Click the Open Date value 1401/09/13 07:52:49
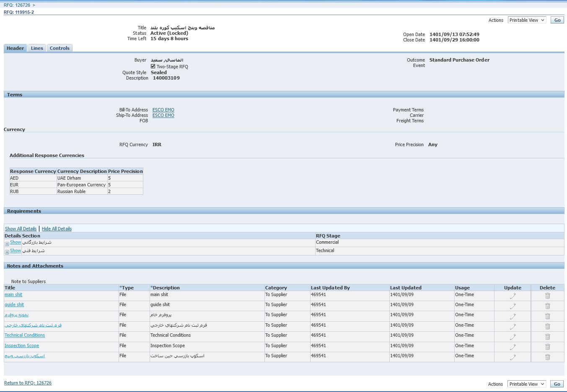 pos(454,34)
